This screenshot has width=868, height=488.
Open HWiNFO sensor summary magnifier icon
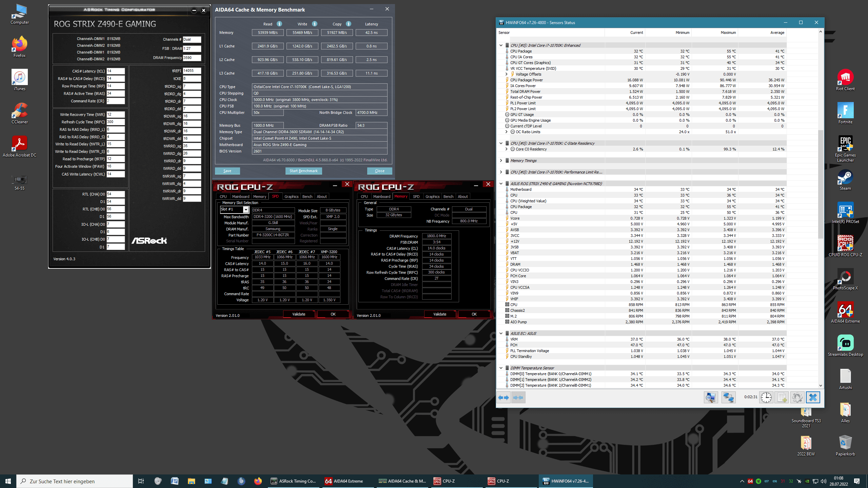[711, 398]
